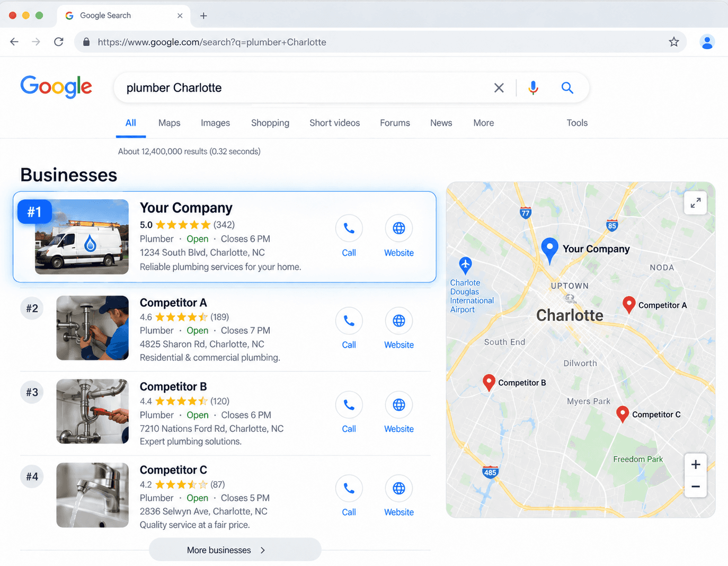This screenshot has width=728, height=566.
Task: Click the Charlotte label on map
Action: [570, 315]
